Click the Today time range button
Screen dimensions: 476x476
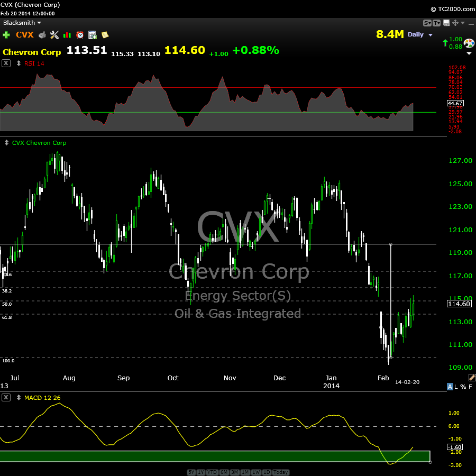pos(280,472)
